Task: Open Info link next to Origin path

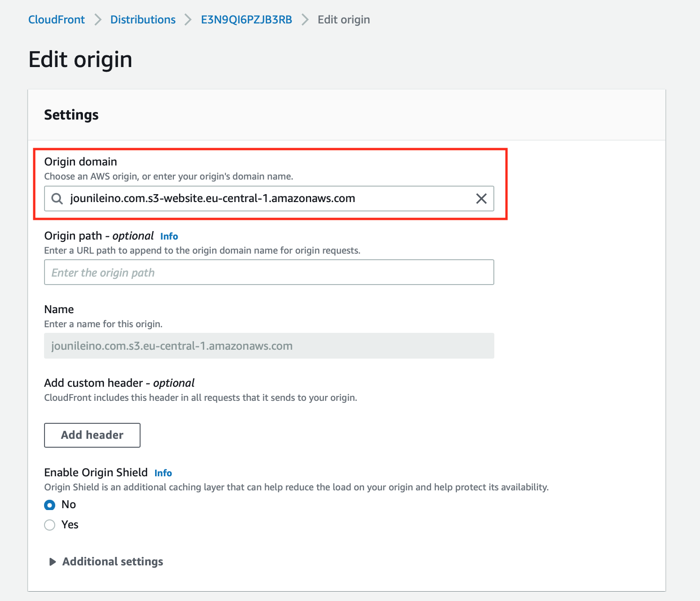Action: coord(169,236)
